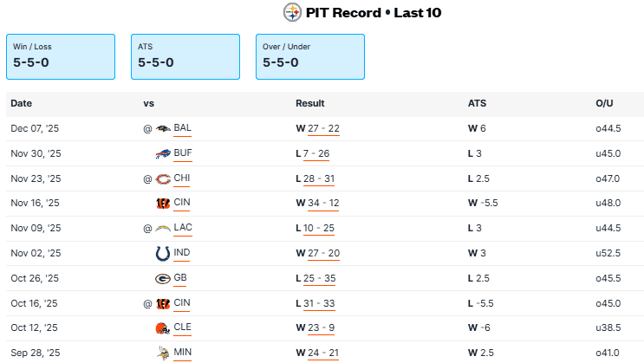Click the O/U column header
The height and width of the screenshot is (363, 644).
604,103
